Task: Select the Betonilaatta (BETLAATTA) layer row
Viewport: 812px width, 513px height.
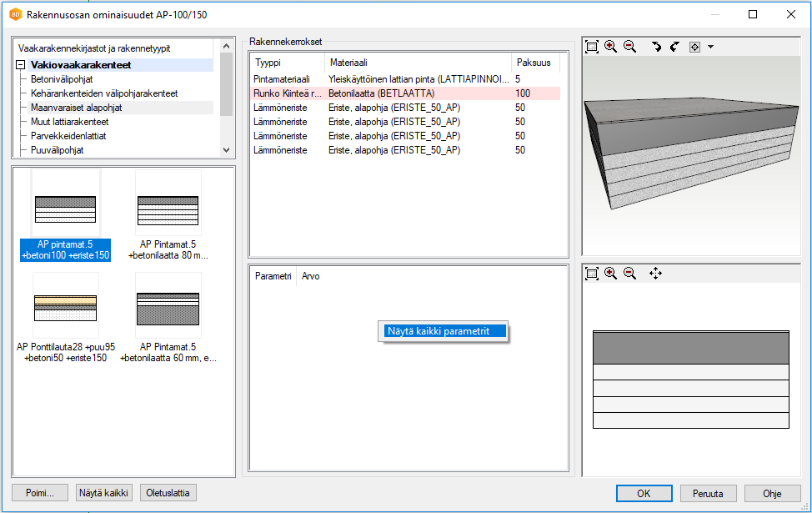Action: pyautogui.click(x=381, y=93)
